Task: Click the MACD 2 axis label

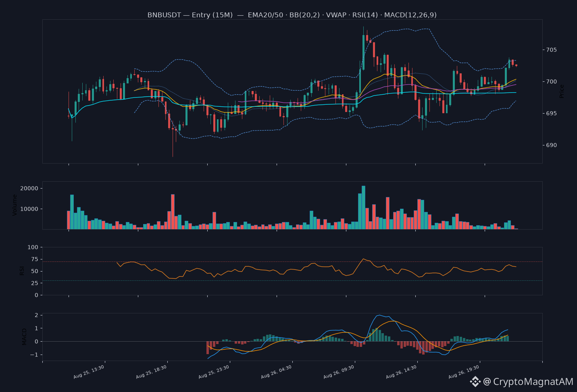Action: 36,315
